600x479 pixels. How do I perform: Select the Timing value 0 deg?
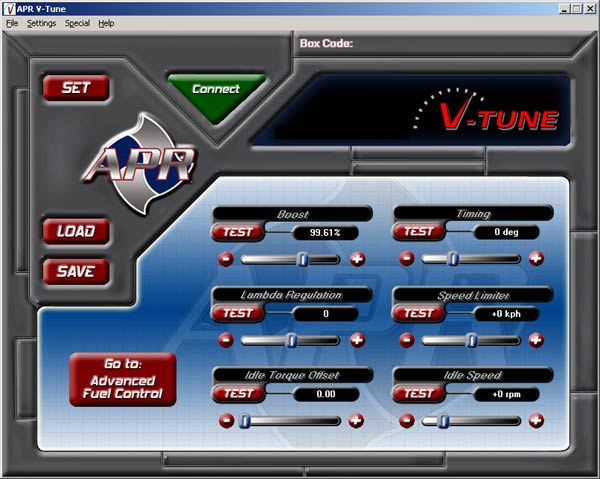506,232
